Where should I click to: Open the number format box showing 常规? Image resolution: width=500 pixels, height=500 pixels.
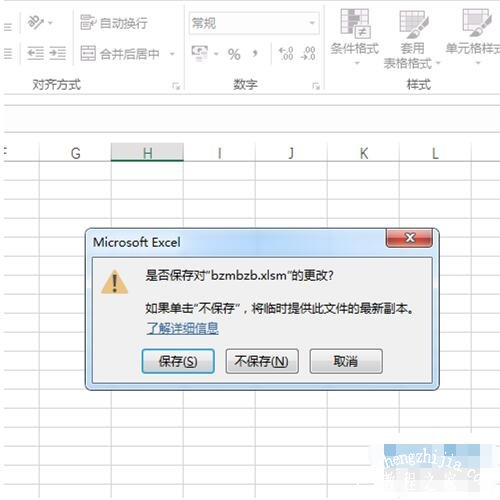[254, 23]
